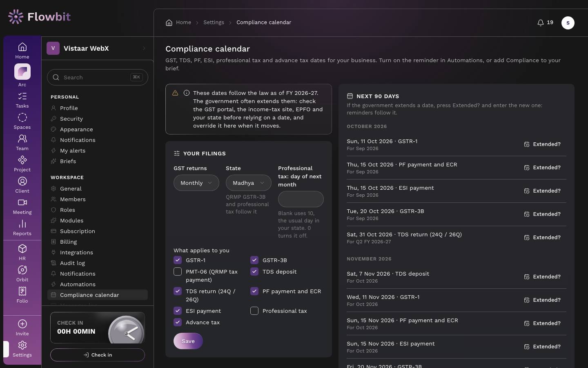
Task: Click Extended? for 31 Oct TDS return
Action: click(542, 238)
